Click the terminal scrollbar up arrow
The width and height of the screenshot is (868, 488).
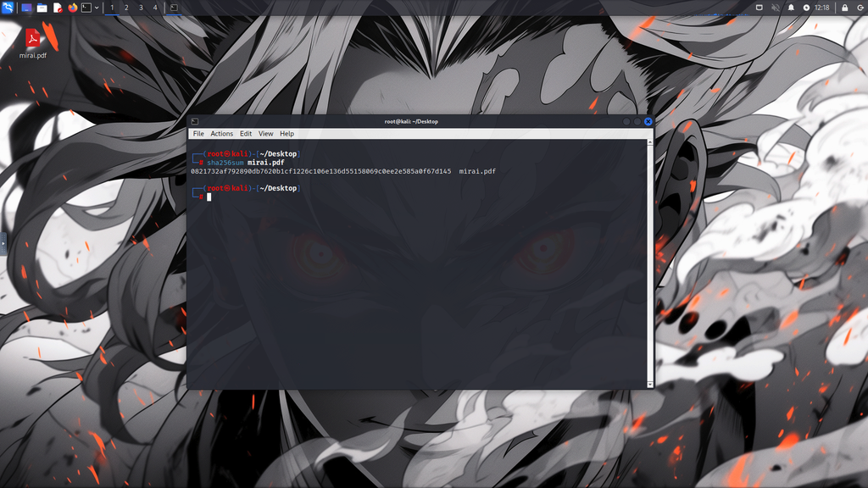(650, 142)
